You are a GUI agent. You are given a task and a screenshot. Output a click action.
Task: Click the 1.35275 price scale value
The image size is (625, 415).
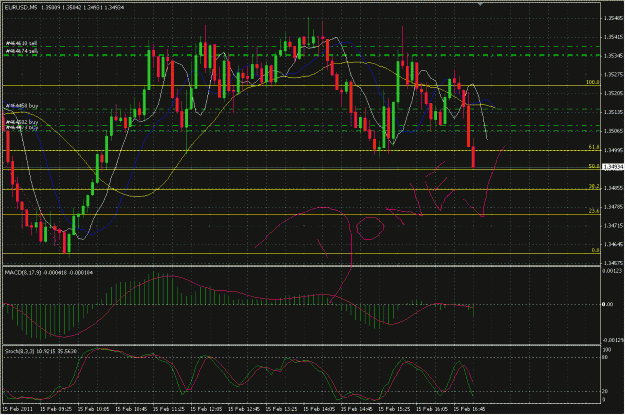click(x=613, y=75)
